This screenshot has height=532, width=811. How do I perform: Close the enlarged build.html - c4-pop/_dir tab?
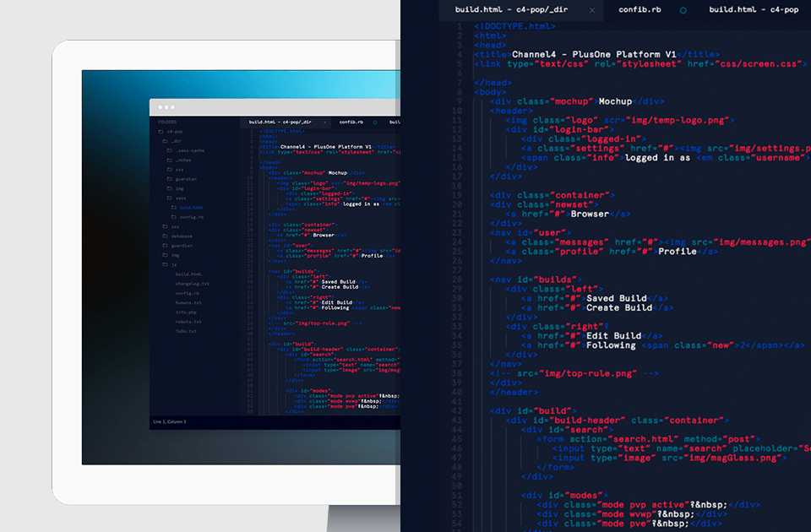point(591,10)
